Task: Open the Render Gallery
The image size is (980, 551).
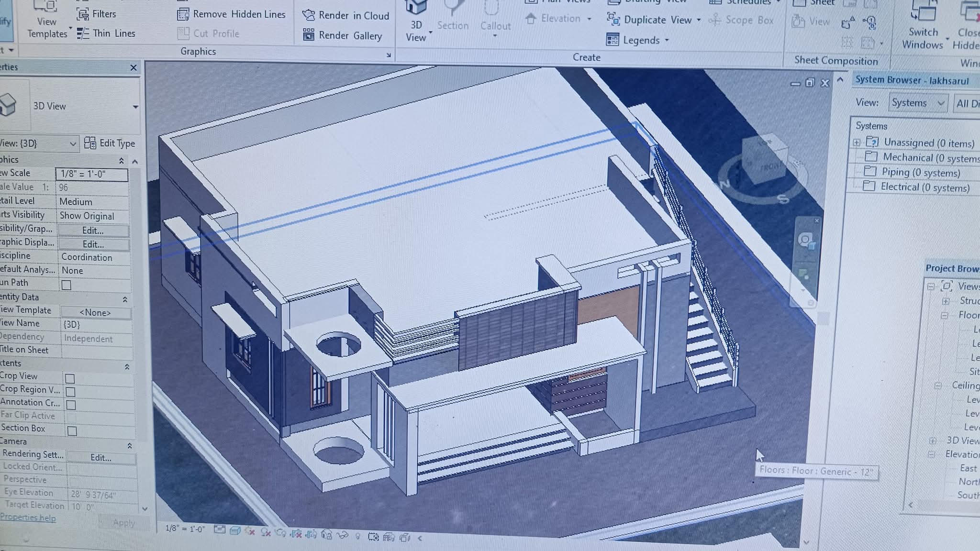Action: (x=343, y=35)
